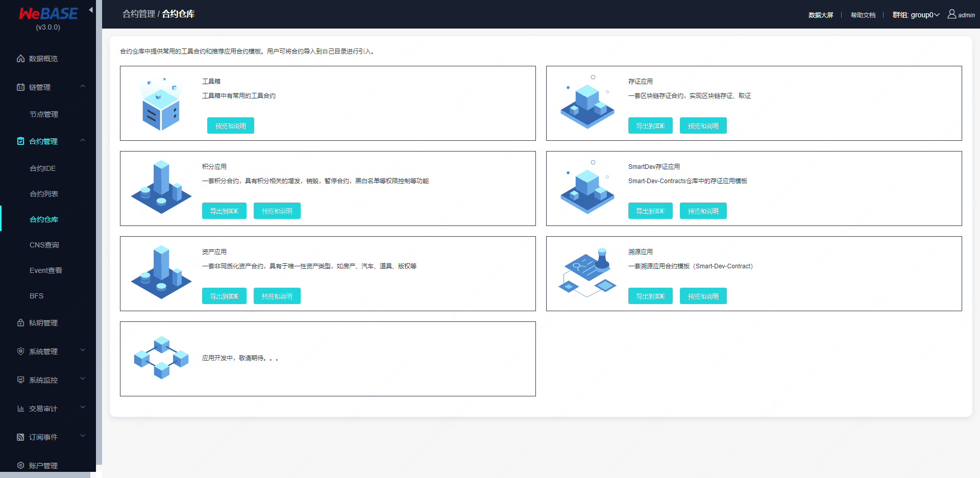Click the 溯源应用 card illustration

tap(587, 272)
